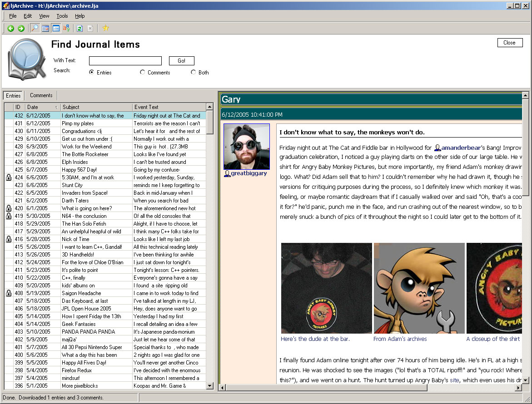The height and width of the screenshot is (404, 532).
Task: Open the View menu
Action: pos(44,16)
